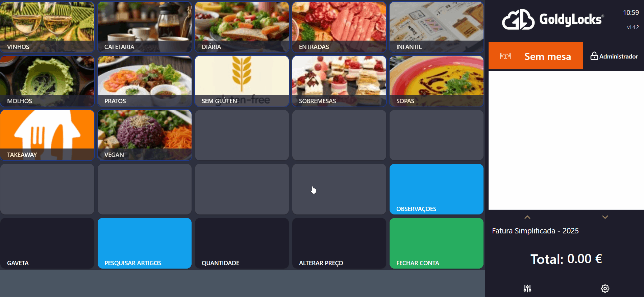Click the QUANTIDADE button
The height and width of the screenshot is (297, 644).
coord(242,243)
